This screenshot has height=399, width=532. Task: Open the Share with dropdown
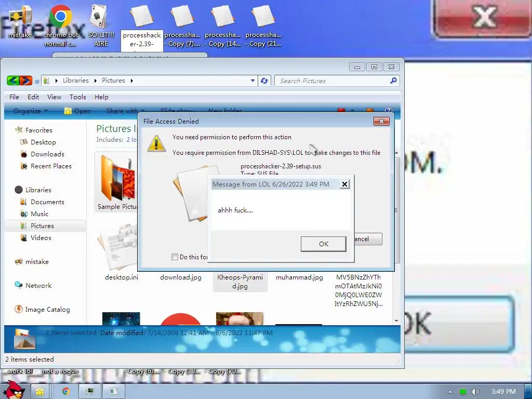pyautogui.click(x=125, y=111)
